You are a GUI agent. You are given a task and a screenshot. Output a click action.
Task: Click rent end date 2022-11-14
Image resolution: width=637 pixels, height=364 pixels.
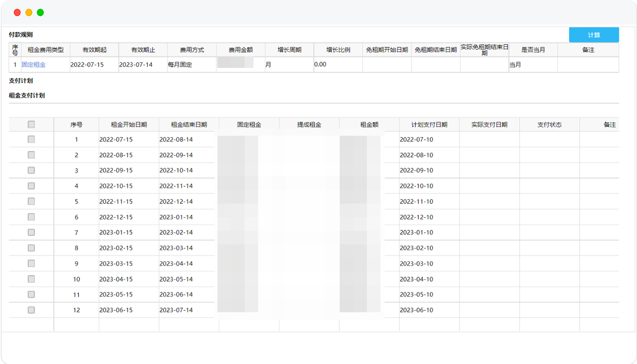coord(176,186)
